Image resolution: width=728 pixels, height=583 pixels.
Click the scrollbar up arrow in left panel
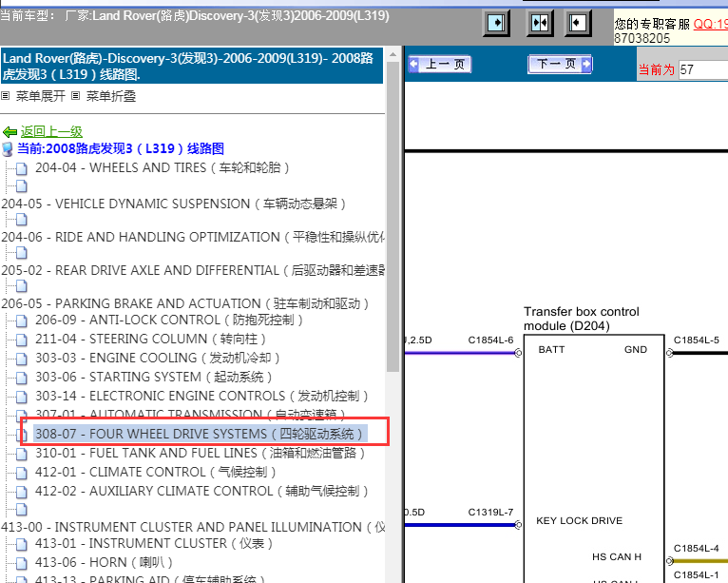coord(393,54)
